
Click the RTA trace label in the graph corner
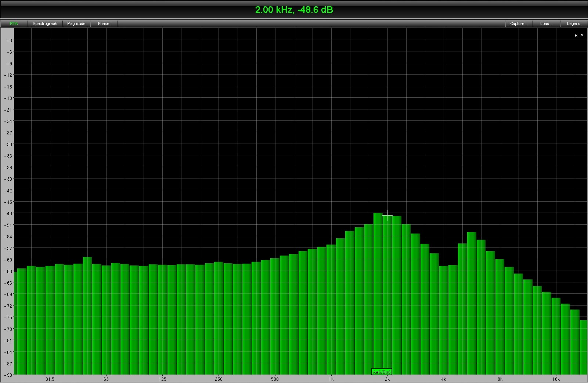tap(579, 36)
